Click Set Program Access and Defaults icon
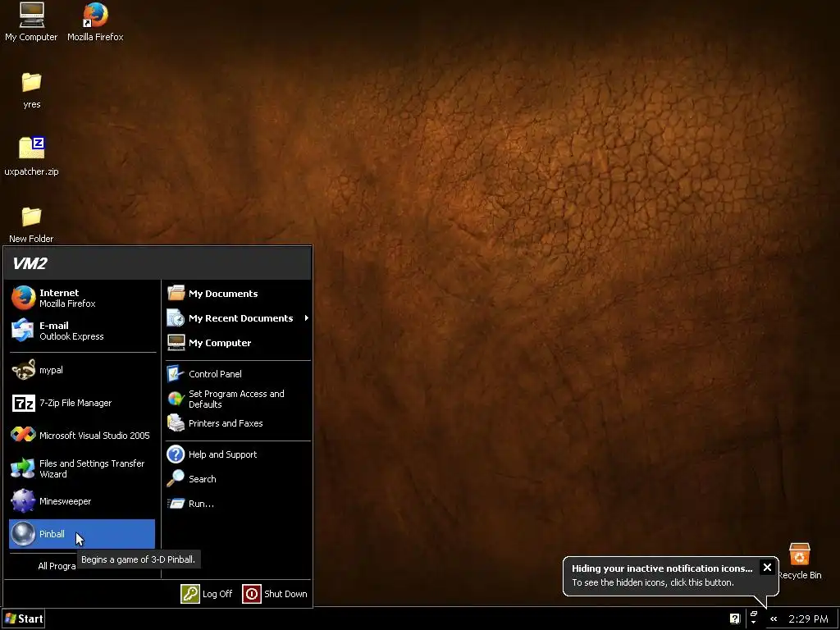The width and height of the screenshot is (840, 630). pos(176,399)
